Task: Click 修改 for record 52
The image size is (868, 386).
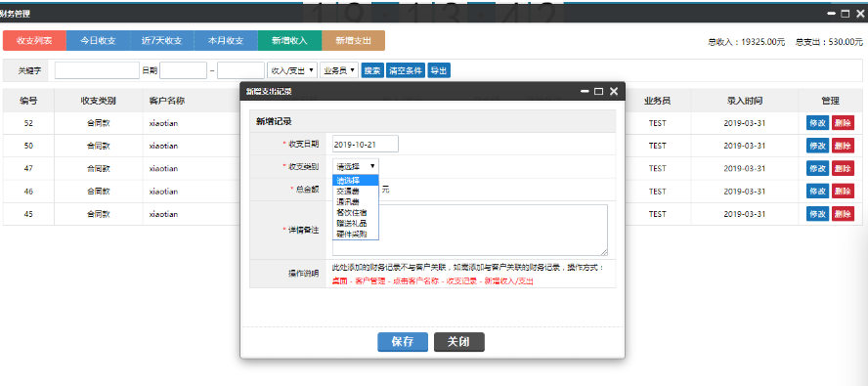Action: pos(817,123)
